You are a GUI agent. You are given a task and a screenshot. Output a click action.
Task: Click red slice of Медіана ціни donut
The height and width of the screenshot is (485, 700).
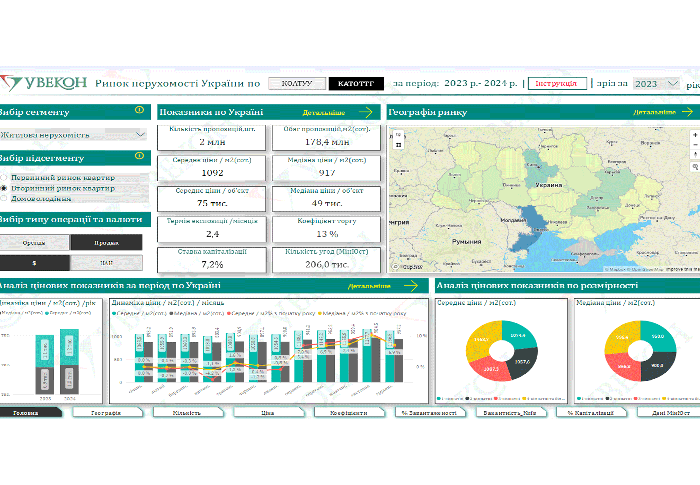(x=621, y=365)
